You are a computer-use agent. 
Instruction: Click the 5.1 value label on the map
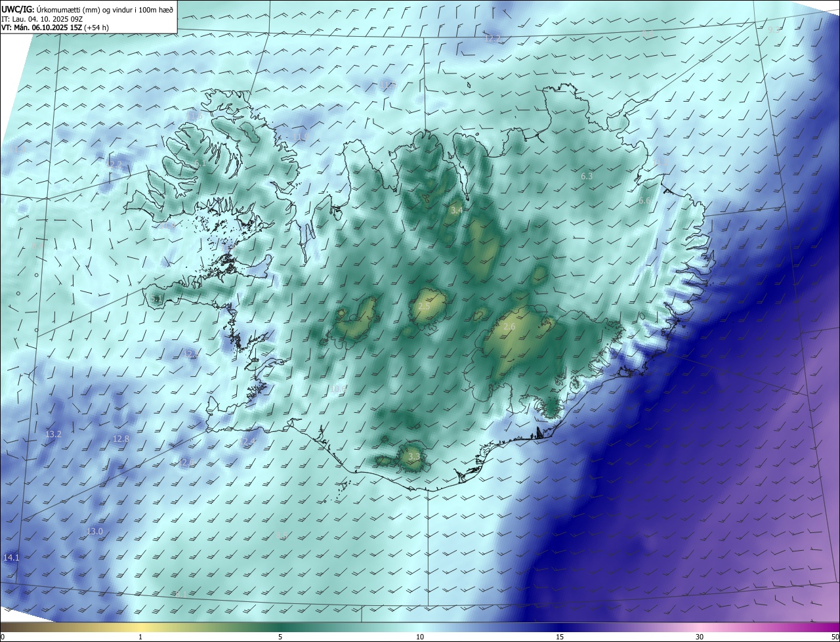[x=157, y=299]
